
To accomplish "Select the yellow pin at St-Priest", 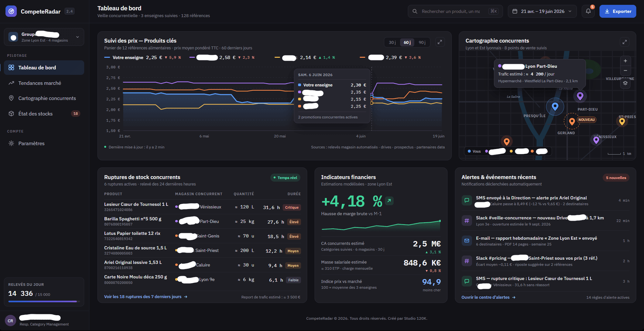I will point(622,122).
